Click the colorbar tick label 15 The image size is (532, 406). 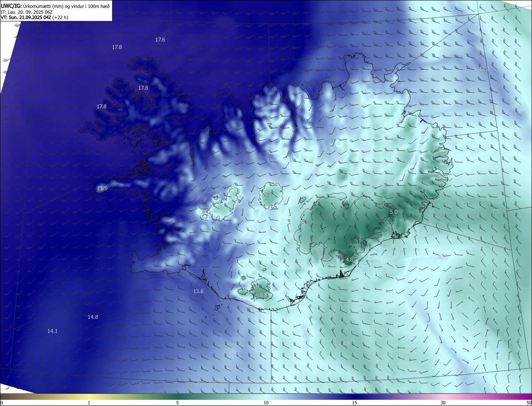click(x=355, y=403)
